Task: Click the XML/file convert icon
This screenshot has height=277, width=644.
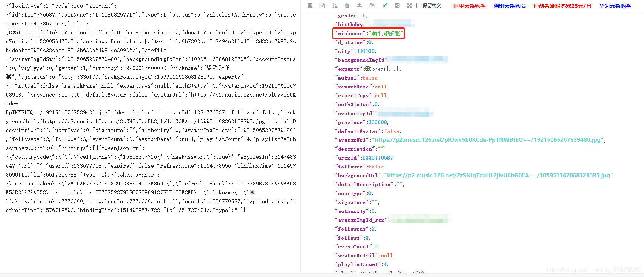Action: pyautogui.click(x=322, y=5)
